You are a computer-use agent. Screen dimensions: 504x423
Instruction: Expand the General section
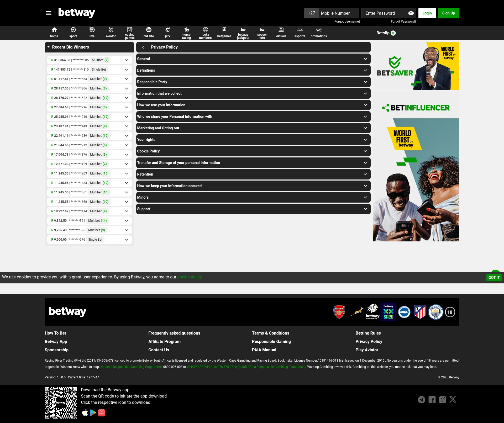(253, 59)
